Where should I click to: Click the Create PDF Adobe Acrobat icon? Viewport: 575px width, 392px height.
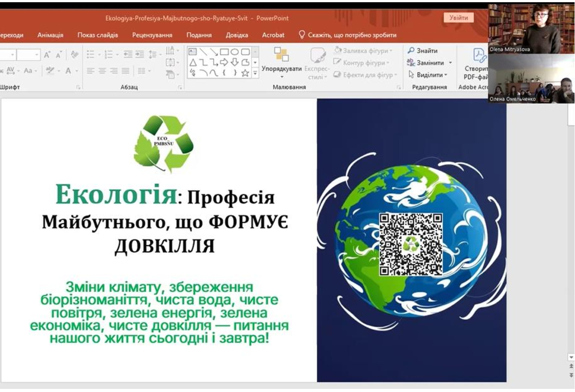coord(479,55)
